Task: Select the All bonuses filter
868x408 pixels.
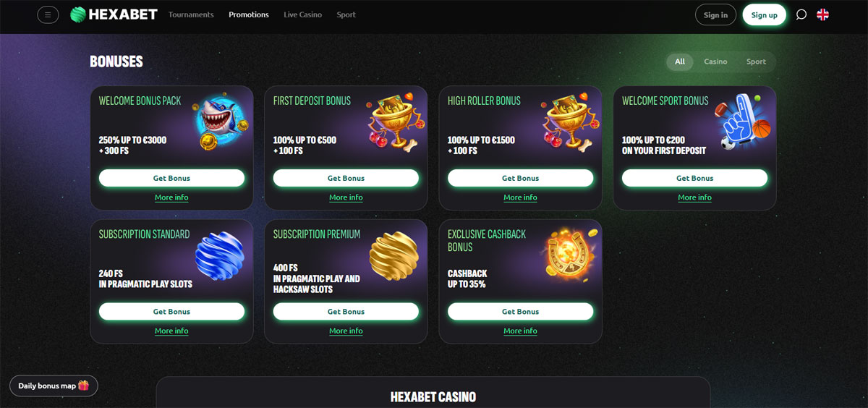Action: (x=680, y=61)
